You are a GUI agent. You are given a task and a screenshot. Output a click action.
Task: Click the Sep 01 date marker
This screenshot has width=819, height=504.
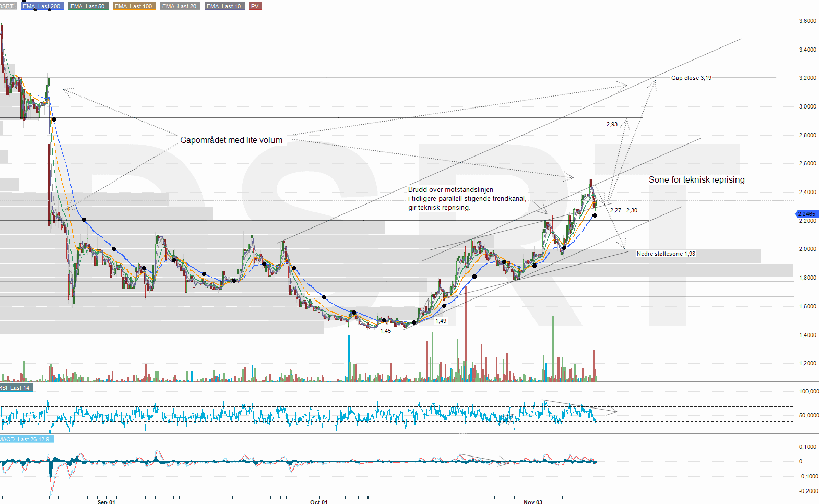(x=106, y=501)
